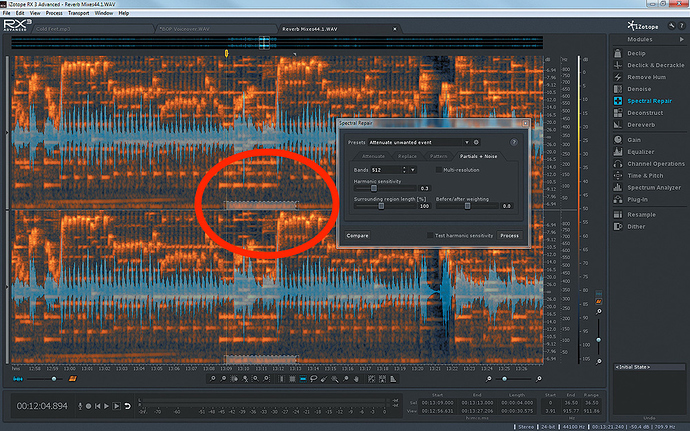The image size is (690, 431).
Task: Click the first zoom in magnifier icon
Action: coord(213,379)
